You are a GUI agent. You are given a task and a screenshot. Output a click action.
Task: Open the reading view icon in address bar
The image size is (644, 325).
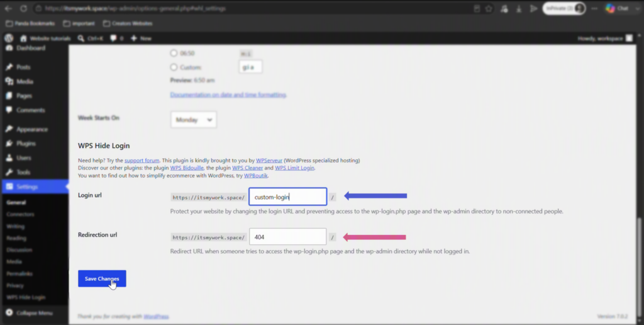(x=477, y=8)
